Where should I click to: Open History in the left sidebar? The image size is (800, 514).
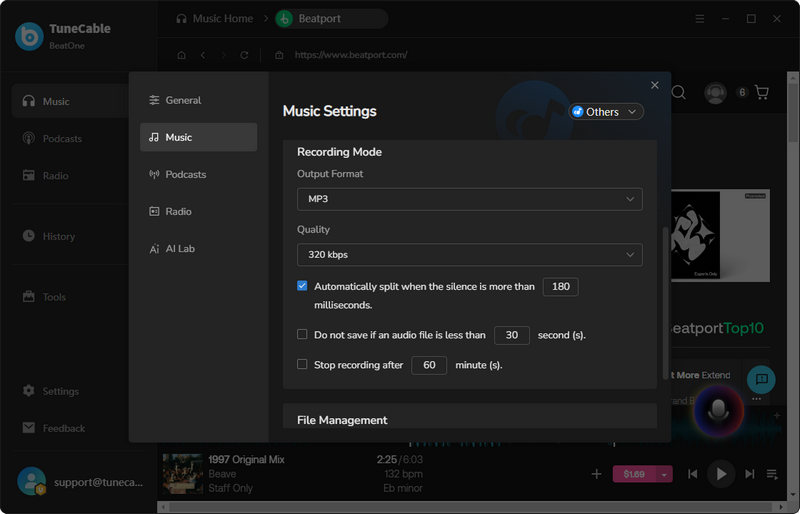point(49,236)
